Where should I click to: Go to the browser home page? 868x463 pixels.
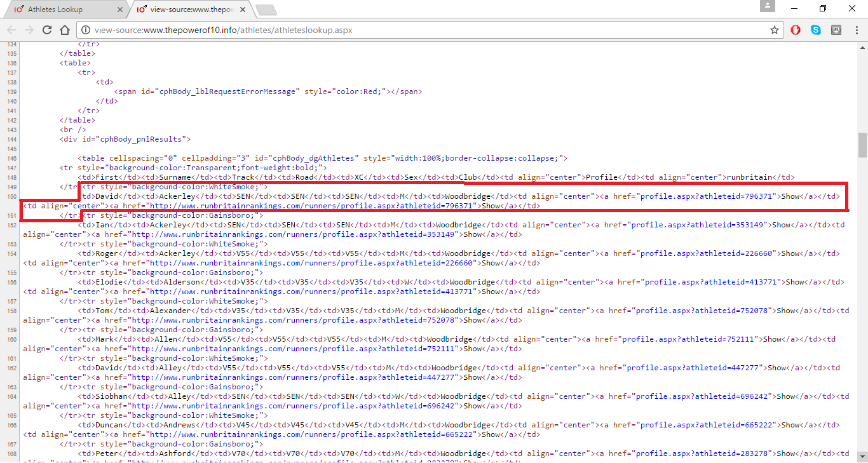(65, 30)
